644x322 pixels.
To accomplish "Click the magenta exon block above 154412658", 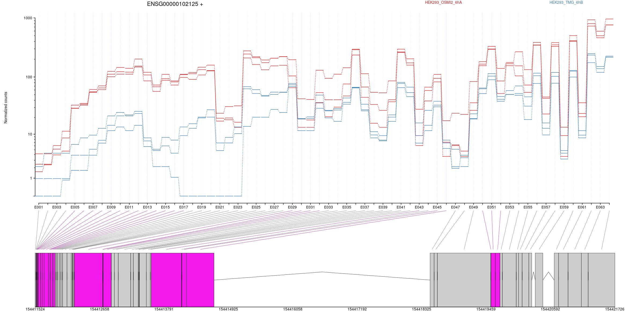I will (x=93, y=280).
